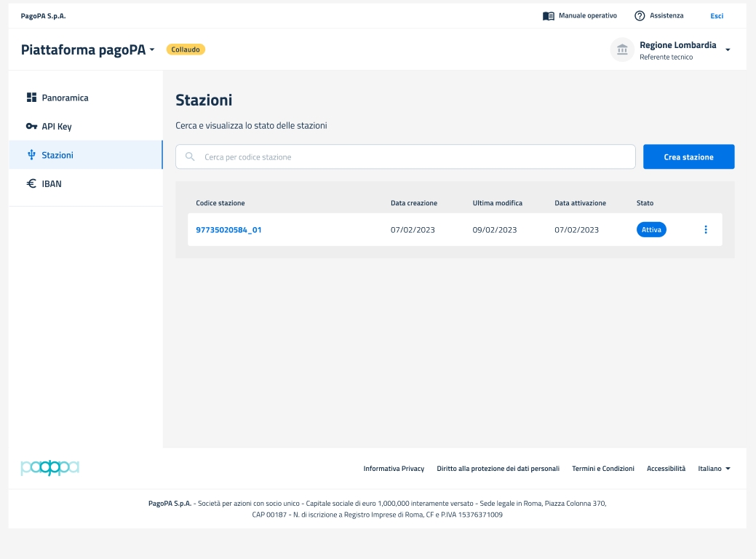Open the Italiano language selector
The width and height of the screenshot is (756, 559).
pos(714,469)
